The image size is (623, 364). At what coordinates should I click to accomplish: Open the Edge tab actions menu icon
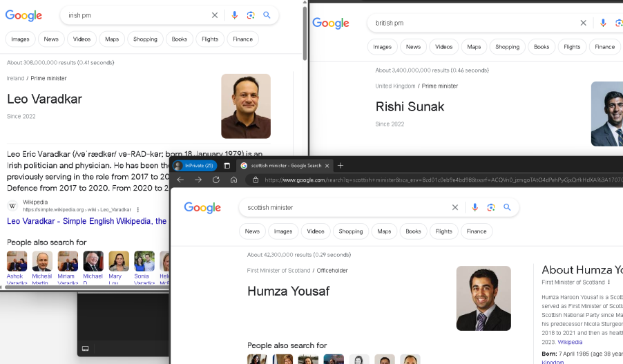click(227, 166)
